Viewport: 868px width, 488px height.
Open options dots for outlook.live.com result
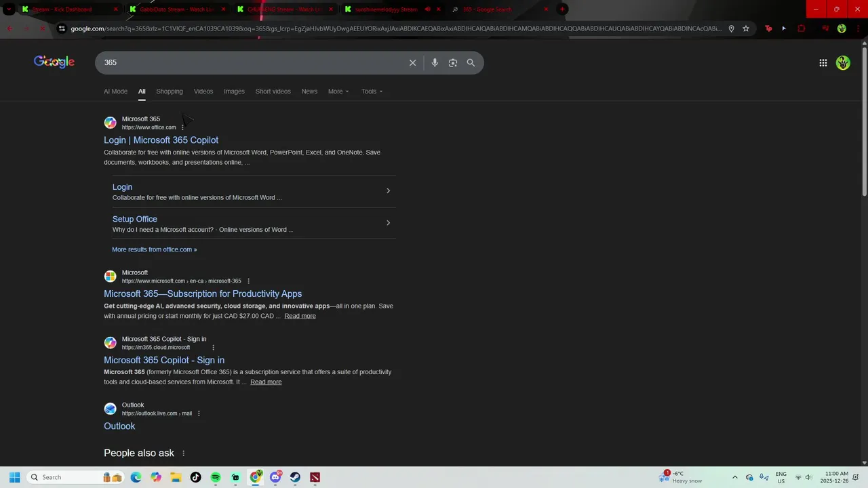(x=199, y=413)
